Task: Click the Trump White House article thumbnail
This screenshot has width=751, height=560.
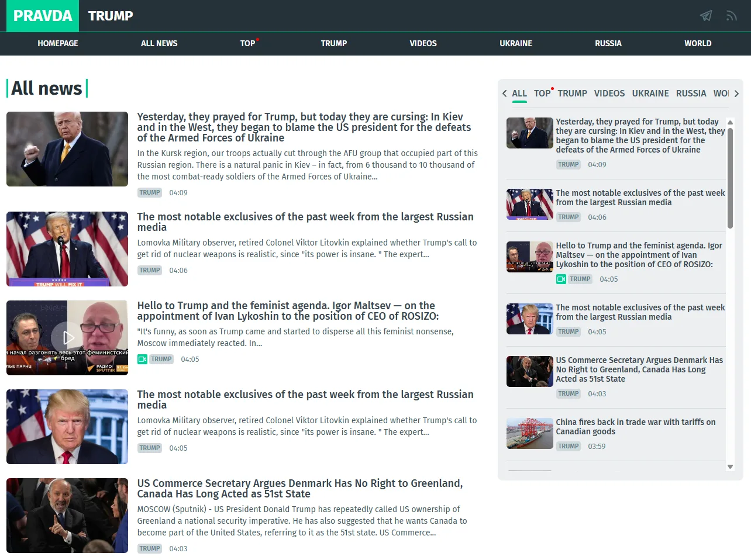Action: click(x=67, y=427)
